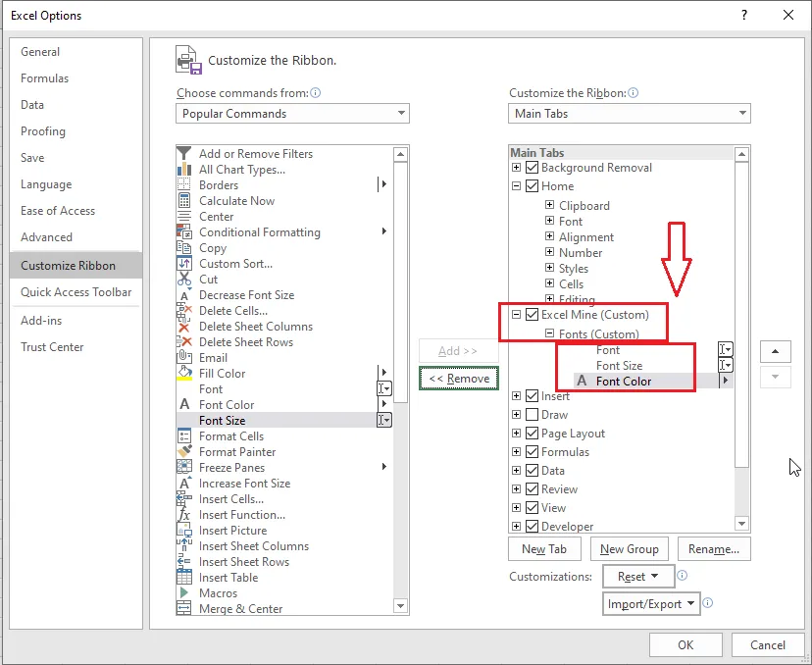The height and width of the screenshot is (665, 812).
Task: Click the Insert Table icon
Action: 183,577
